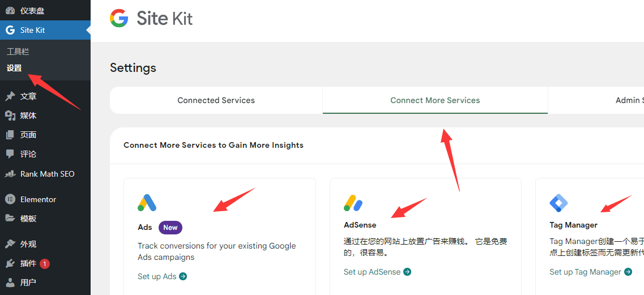Open the 仪表盘 dashboard menu
Screen dimensions: 644x295
pyautogui.click(x=45, y=11)
